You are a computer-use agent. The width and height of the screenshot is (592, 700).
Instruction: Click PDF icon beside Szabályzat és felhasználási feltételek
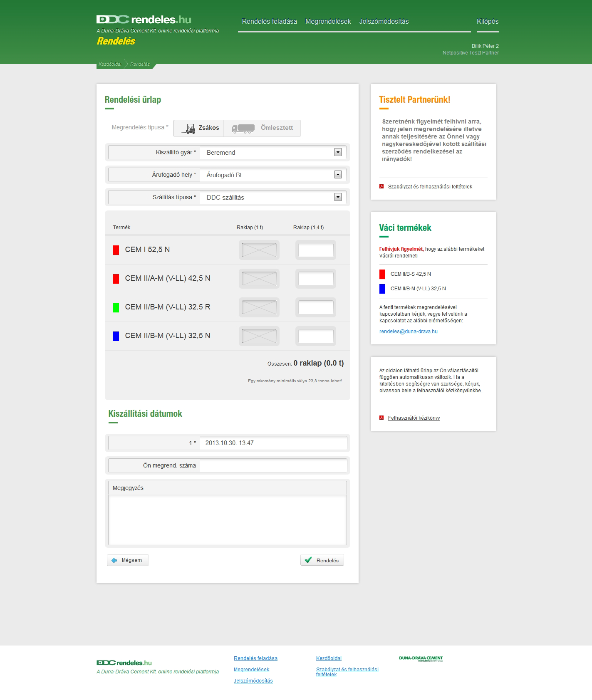pyautogui.click(x=381, y=186)
